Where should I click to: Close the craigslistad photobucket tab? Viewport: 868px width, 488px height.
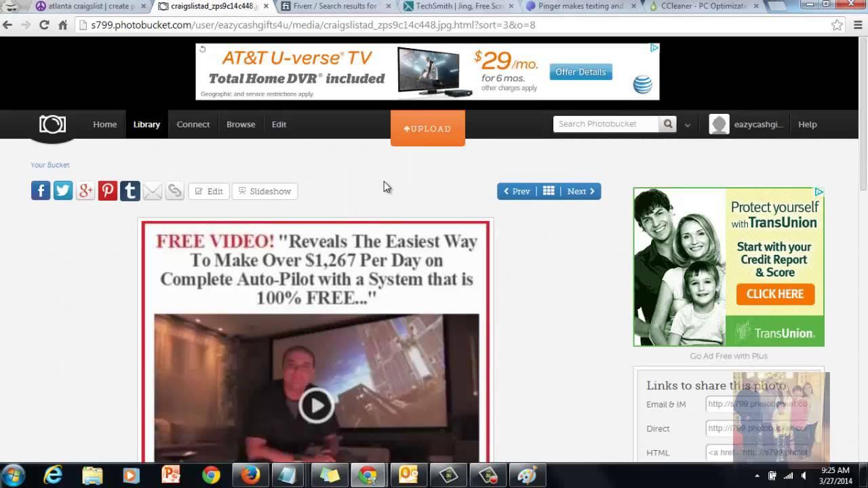(x=265, y=6)
